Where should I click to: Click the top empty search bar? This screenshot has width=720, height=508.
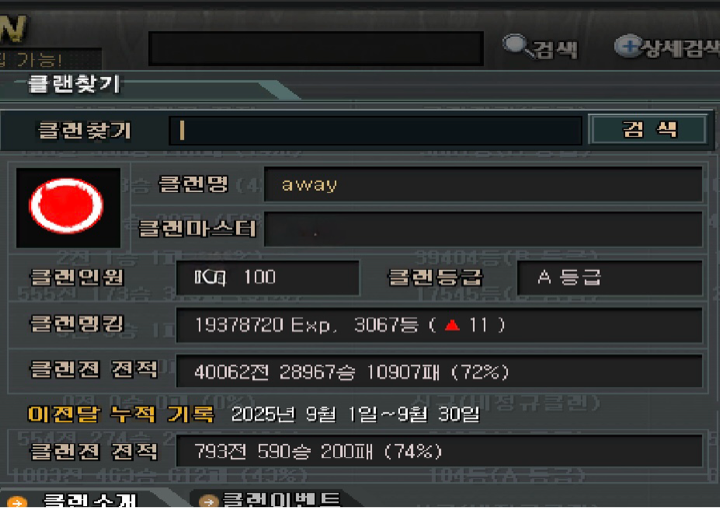click(316, 48)
